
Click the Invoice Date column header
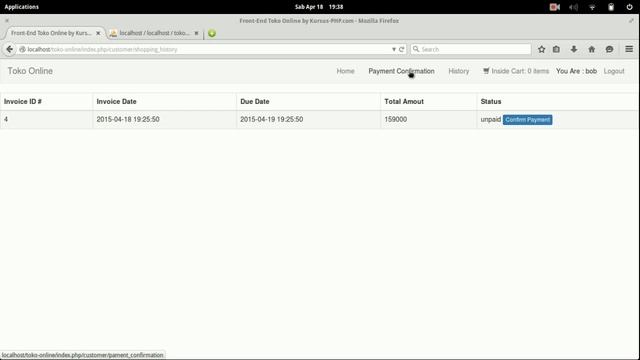tap(116, 102)
